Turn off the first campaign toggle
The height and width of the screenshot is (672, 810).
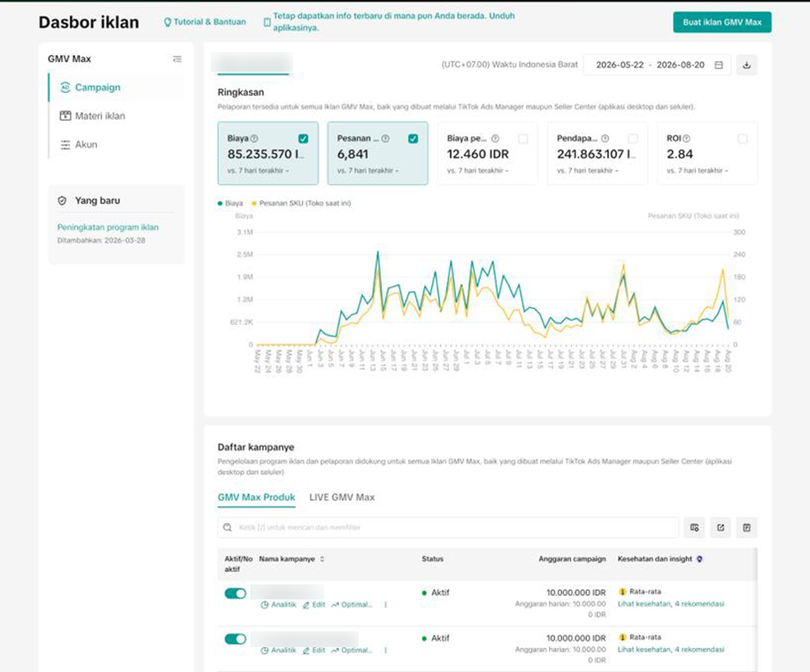tap(235, 593)
